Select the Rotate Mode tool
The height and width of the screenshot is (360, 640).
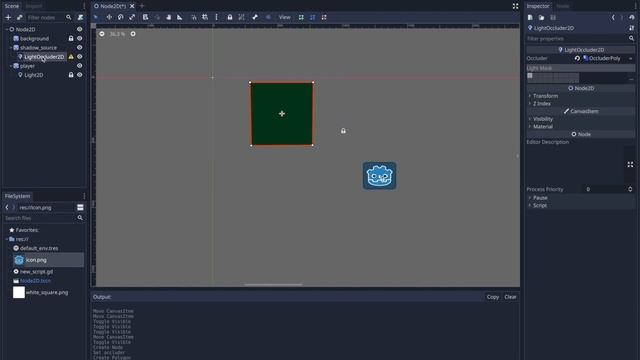120,17
